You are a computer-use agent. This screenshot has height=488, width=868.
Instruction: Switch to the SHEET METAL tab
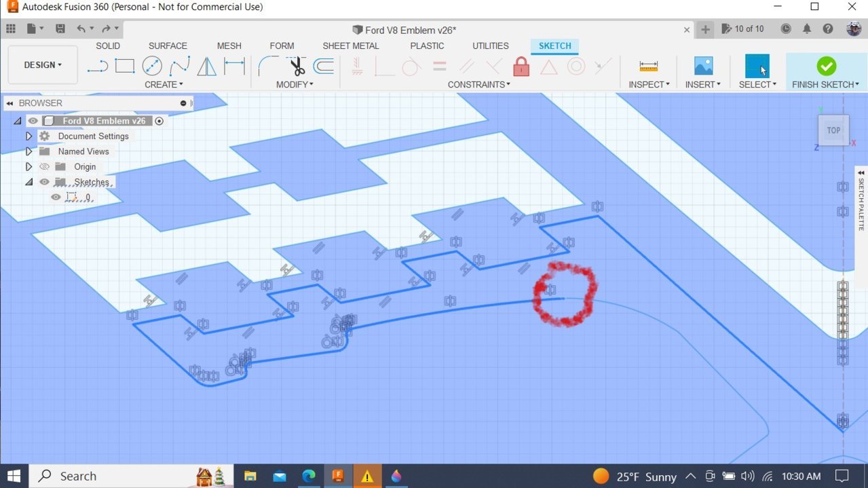[350, 46]
